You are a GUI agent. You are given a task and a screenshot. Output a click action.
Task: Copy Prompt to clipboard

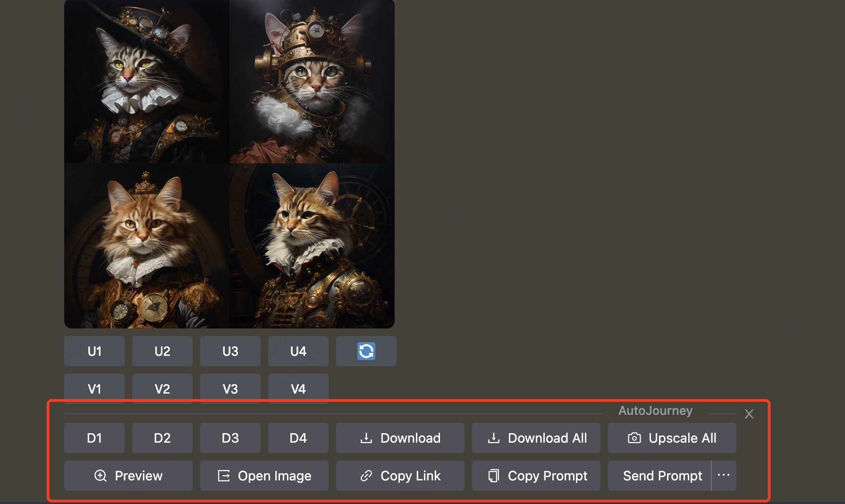click(x=536, y=476)
